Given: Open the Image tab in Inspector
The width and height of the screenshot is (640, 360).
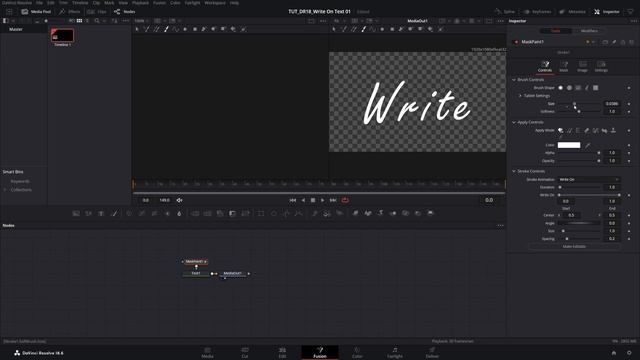Looking at the screenshot, I should [x=582, y=67].
